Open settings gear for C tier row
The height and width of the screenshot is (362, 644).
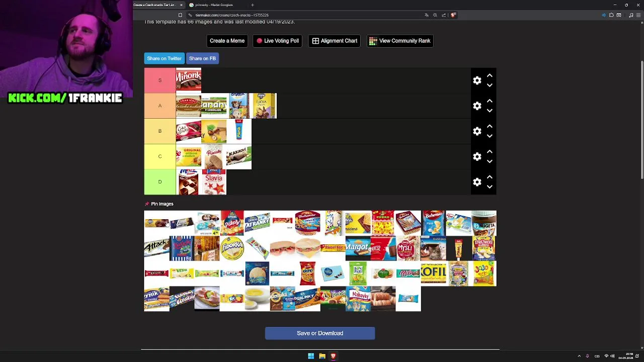(x=477, y=156)
